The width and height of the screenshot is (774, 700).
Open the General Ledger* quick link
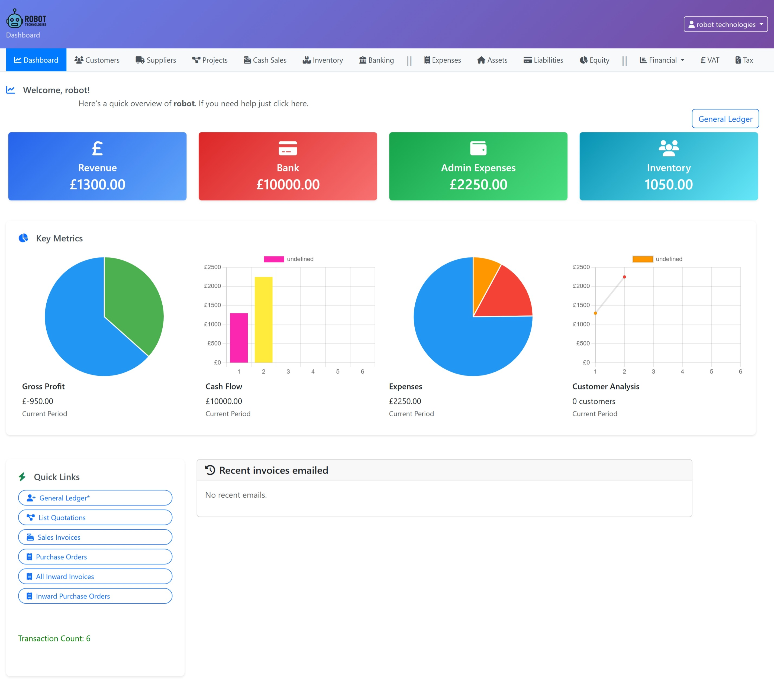(x=95, y=498)
